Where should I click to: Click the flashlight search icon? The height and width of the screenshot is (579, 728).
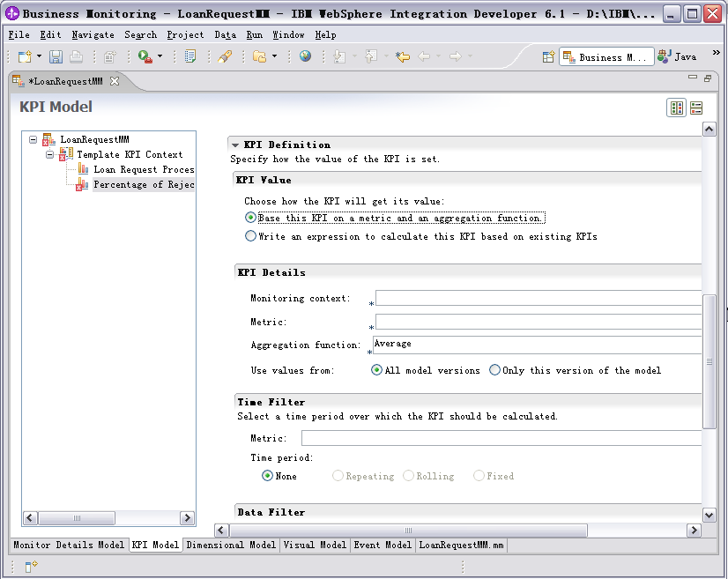[x=225, y=56]
